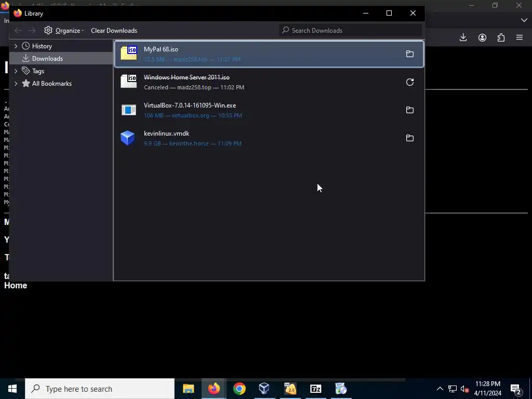Viewport: 532px width, 399px height.
Task: Click the network icon in system tray
Action: pos(453,389)
